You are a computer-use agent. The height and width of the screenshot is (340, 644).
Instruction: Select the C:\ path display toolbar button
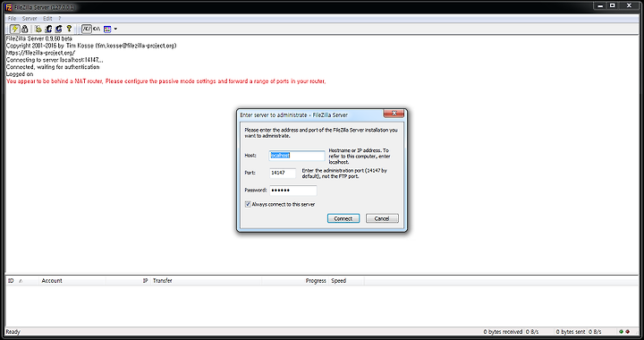(x=97, y=29)
